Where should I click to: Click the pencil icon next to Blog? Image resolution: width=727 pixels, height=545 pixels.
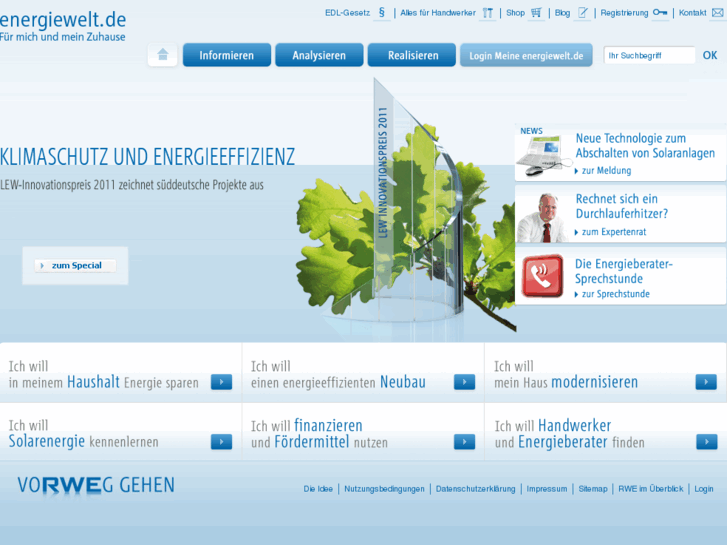click(x=583, y=13)
